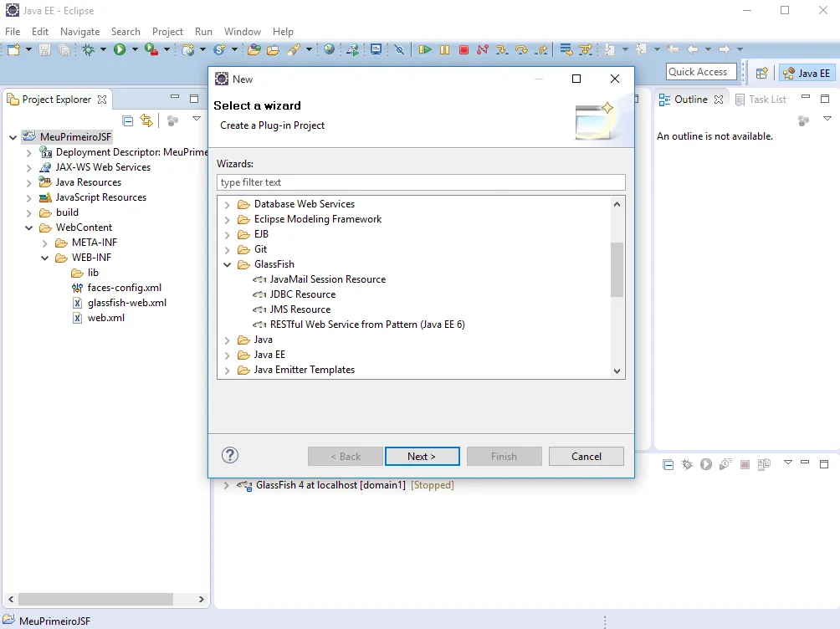Open the New button dropdown arrow
Screen dimensions: 840x629
[x=29, y=50]
